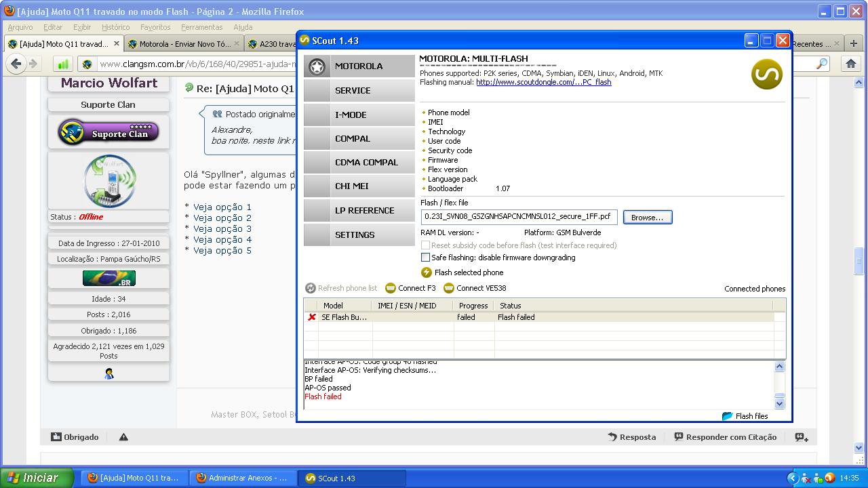The image size is (868, 488).
Task: Click the Brazil flag badge
Action: 109,279
